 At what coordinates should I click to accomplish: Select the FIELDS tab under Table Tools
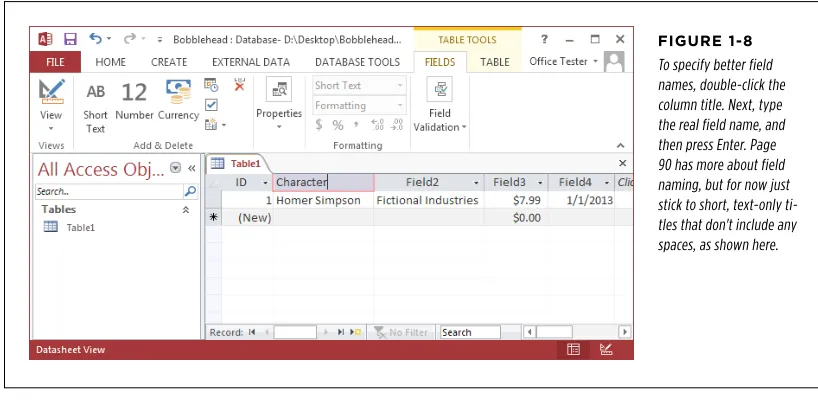click(440, 62)
